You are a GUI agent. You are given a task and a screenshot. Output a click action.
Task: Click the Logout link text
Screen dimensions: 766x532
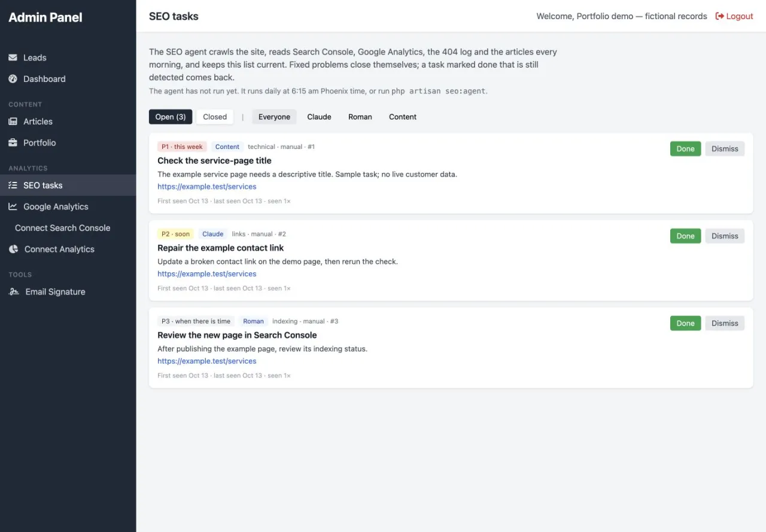[740, 16]
